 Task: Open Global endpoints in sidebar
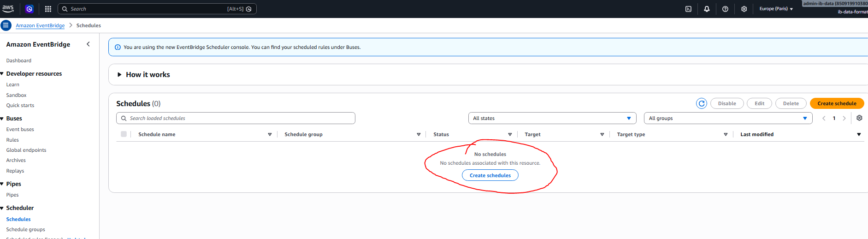[26, 150]
